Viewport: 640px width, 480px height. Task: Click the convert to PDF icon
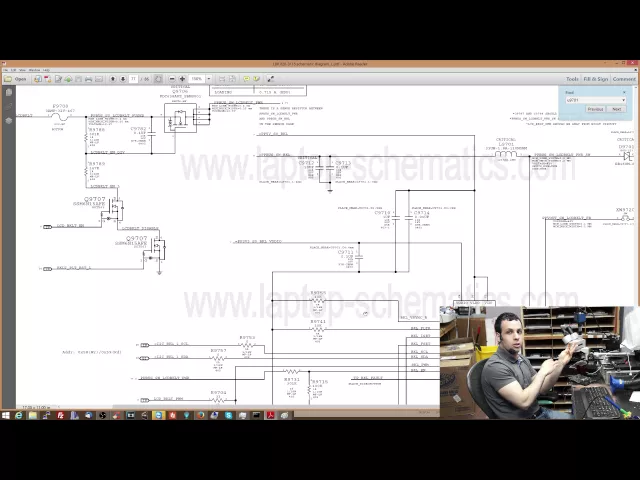pos(48,79)
